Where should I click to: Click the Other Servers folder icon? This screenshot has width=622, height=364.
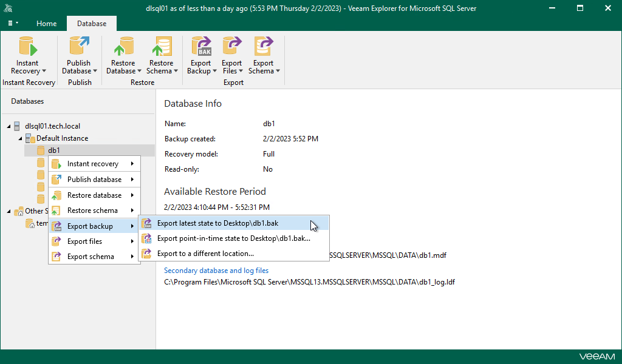(x=19, y=212)
